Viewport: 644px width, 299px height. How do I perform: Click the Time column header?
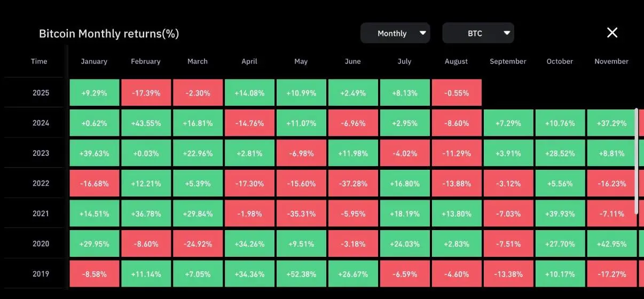click(39, 61)
